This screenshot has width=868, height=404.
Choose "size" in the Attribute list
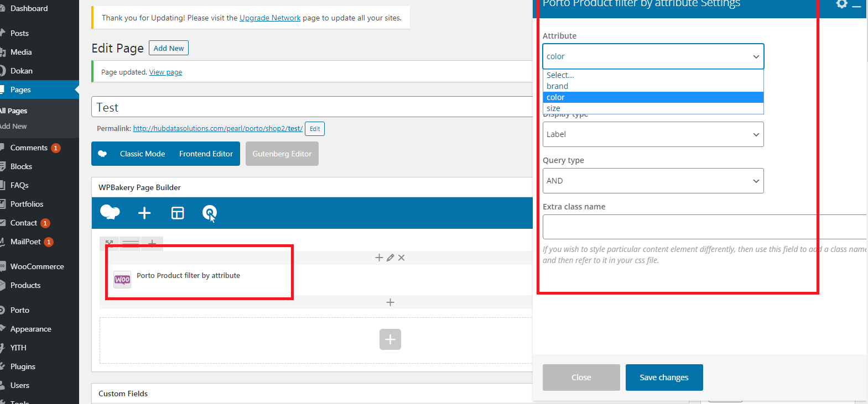point(653,108)
